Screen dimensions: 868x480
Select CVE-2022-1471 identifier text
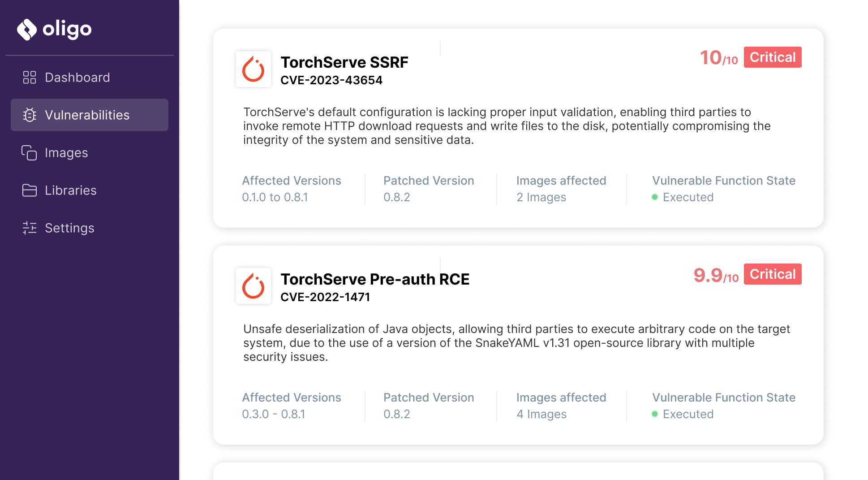click(x=326, y=297)
